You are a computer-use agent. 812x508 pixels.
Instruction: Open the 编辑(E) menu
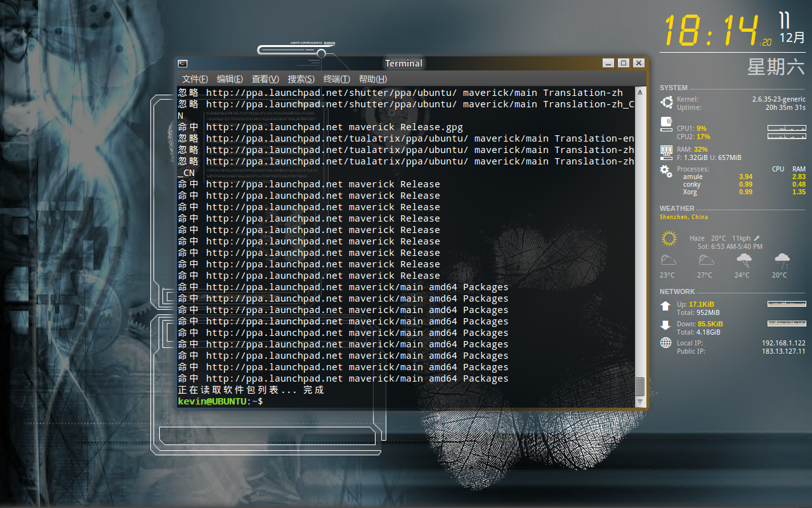point(230,79)
